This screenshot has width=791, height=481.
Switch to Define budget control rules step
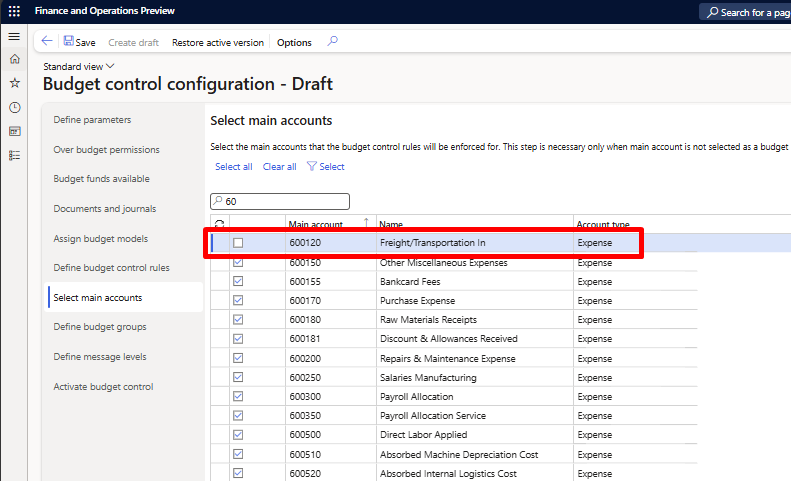111,268
